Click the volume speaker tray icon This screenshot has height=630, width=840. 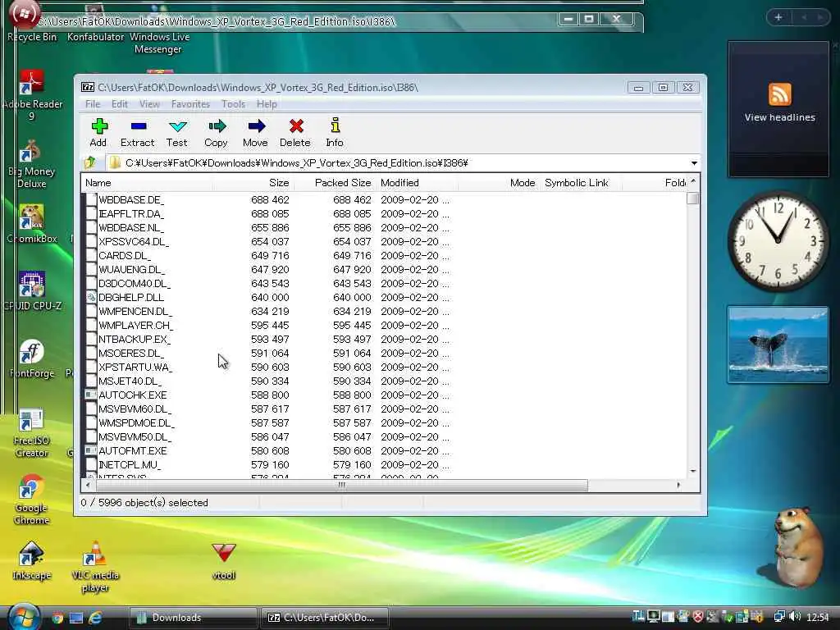[796, 617]
